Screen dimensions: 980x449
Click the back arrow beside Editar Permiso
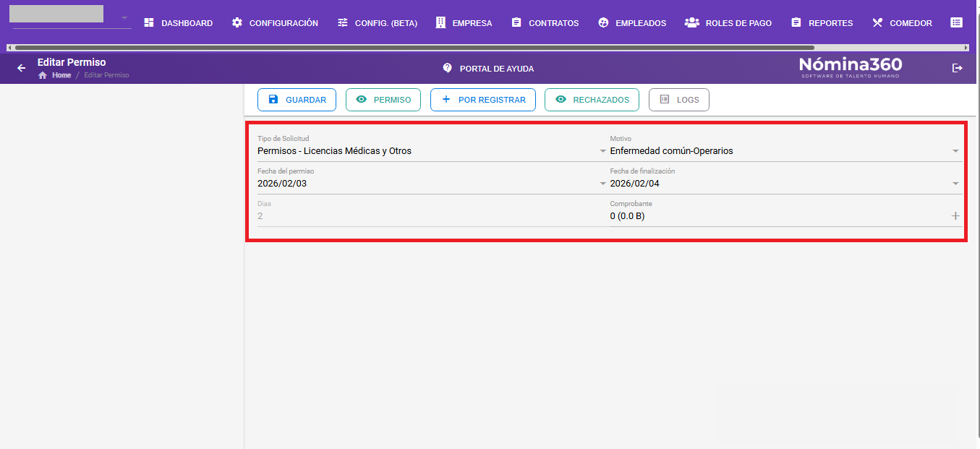tap(22, 68)
